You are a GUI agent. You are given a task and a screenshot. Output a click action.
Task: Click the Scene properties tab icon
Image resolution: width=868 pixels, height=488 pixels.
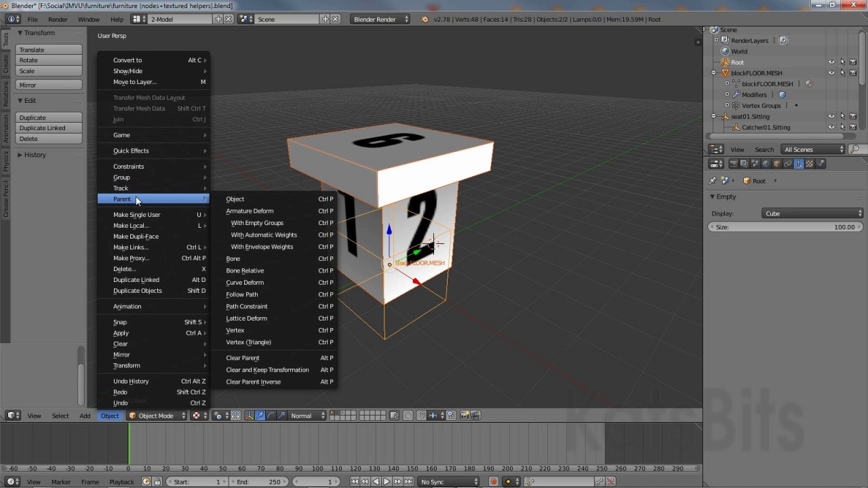[x=755, y=163]
